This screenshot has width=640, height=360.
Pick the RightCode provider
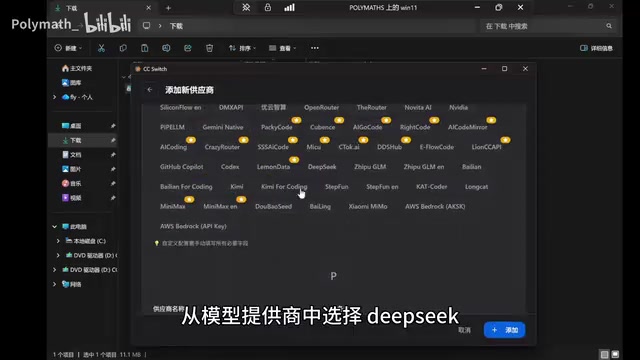[x=415, y=127]
